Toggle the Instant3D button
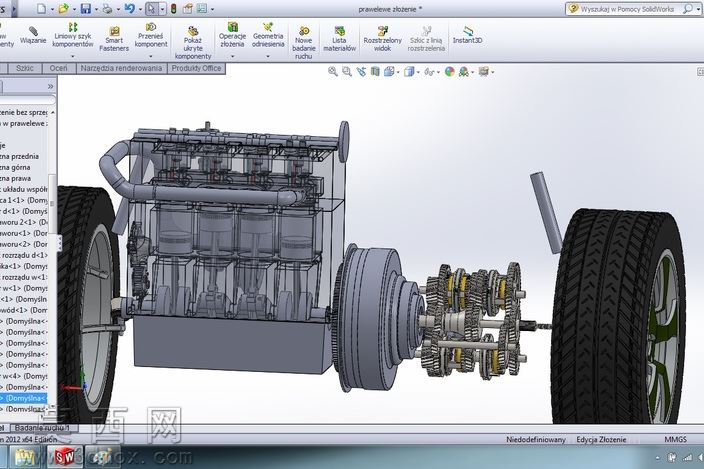Image resolution: width=704 pixels, height=469 pixels. click(467, 35)
